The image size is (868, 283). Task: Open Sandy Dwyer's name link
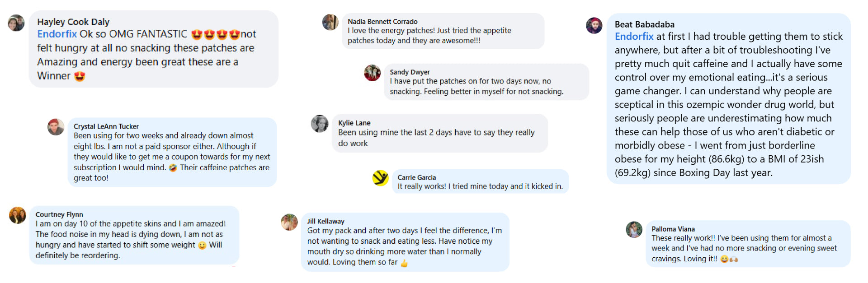410,72
